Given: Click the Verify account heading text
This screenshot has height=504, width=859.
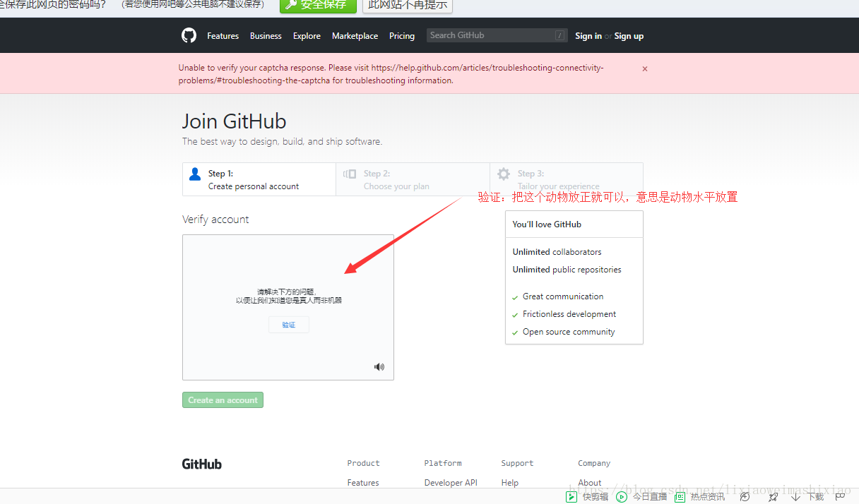Looking at the screenshot, I should (215, 220).
